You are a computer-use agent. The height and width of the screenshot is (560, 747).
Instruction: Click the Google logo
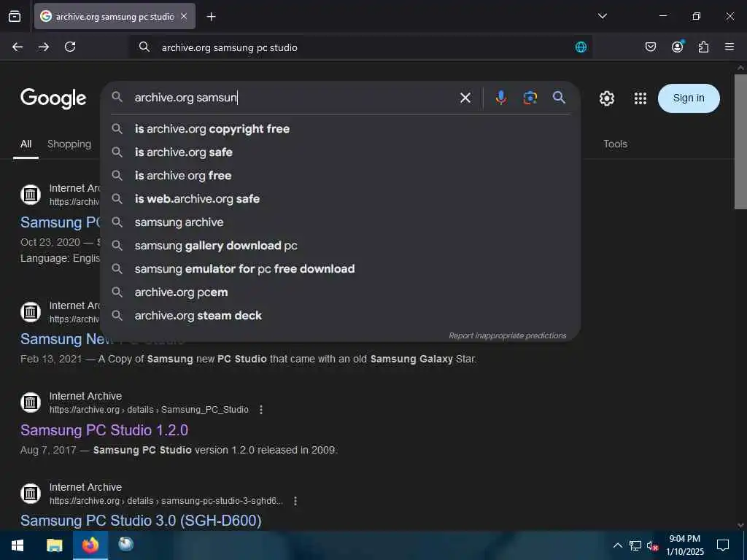[x=53, y=98]
